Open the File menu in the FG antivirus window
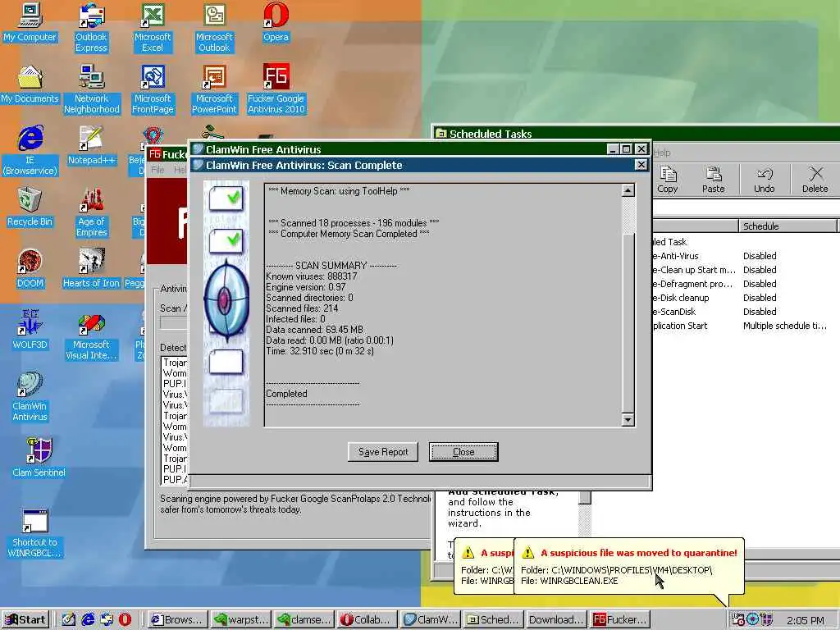 [x=157, y=170]
